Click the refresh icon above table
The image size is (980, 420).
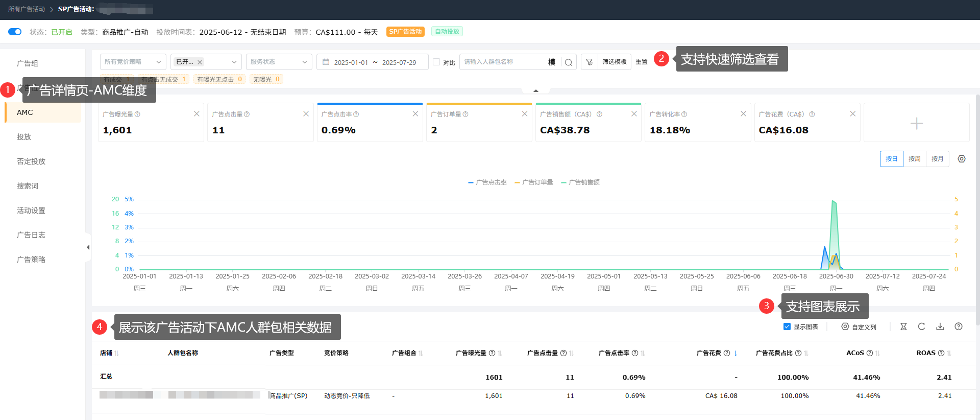(x=922, y=326)
